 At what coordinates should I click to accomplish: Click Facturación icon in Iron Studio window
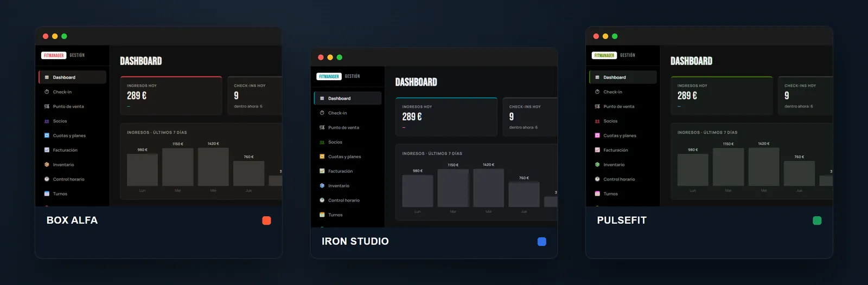(322, 171)
